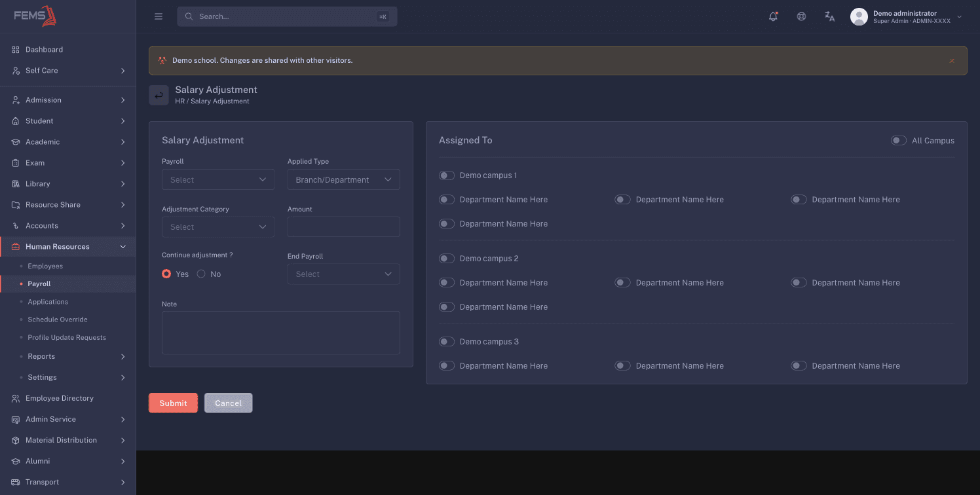Click the Submit button
This screenshot has width=980, height=495.
[173, 403]
